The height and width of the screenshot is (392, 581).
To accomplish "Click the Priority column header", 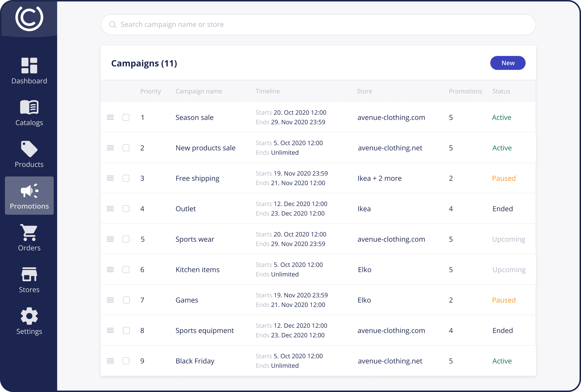I will (150, 91).
